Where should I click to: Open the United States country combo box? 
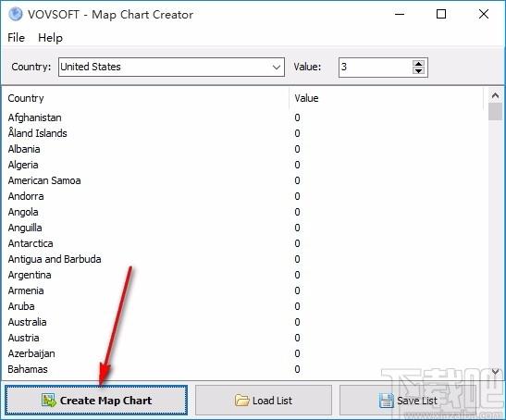click(x=171, y=68)
